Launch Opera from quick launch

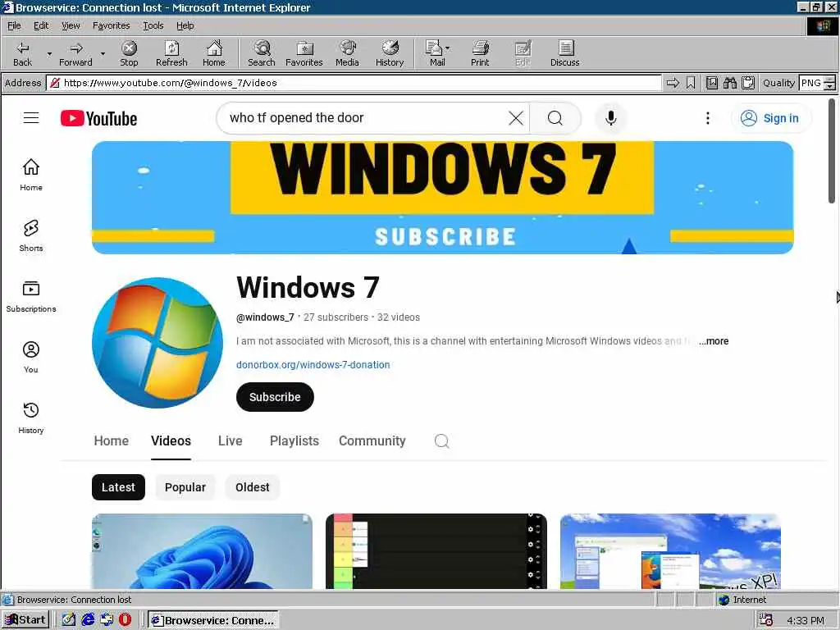(125, 620)
